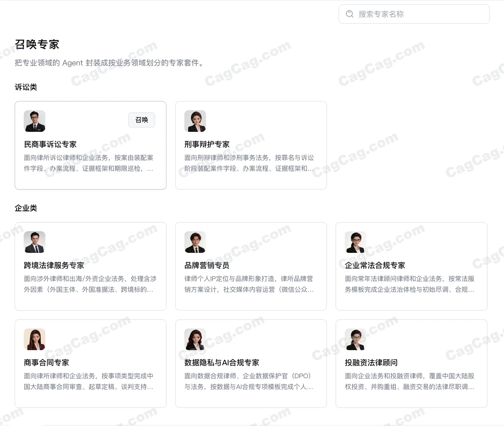Click description starting 面向企业法务和投融资律师

410,381
